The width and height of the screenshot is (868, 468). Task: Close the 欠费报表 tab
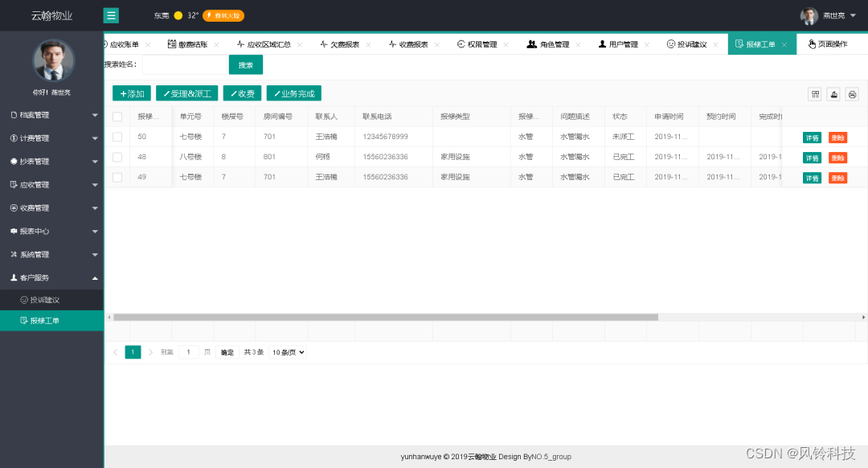tap(368, 45)
